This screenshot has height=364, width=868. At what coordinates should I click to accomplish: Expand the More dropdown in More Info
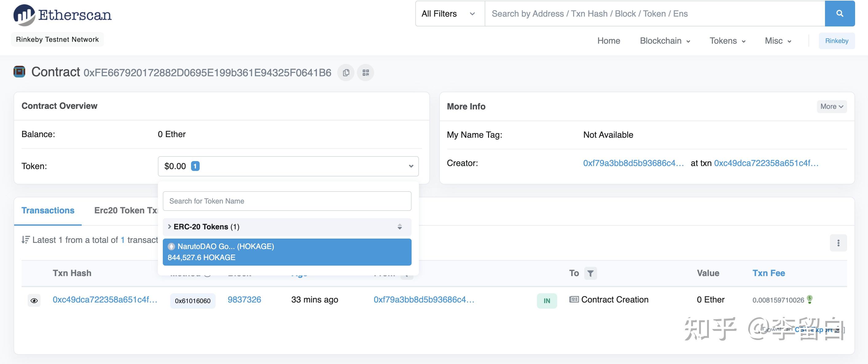click(831, 107)
